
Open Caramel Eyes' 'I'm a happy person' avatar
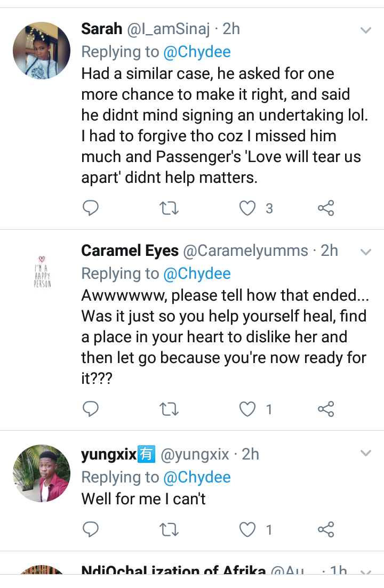click(41, 272)
